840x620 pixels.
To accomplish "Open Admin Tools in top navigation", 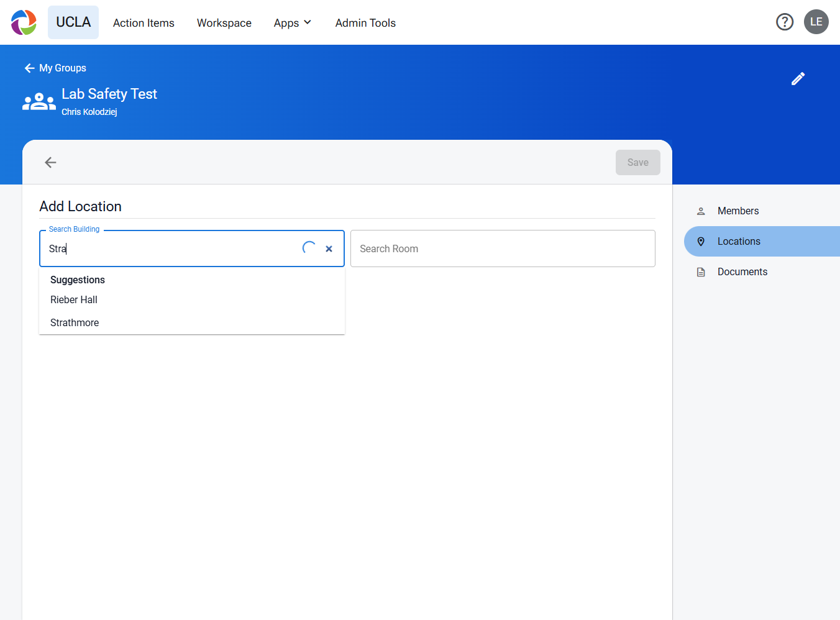I will coord(365,23).
